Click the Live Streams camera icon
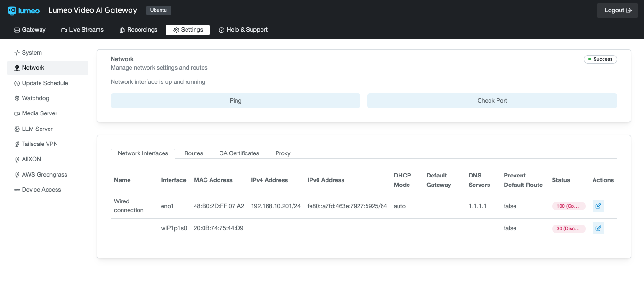 click(64, 30)
